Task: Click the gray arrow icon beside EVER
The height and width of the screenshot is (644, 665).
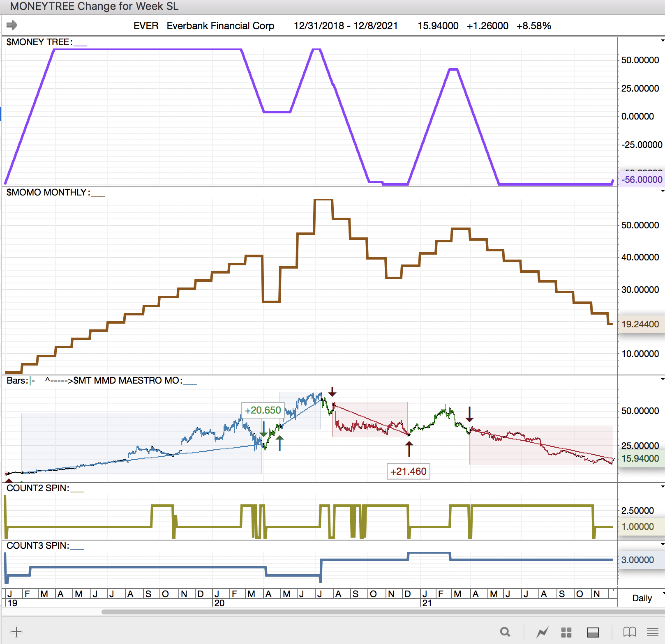Action: 12,25
